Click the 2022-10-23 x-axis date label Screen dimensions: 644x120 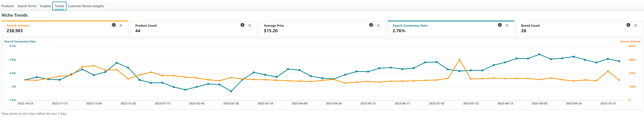click(25, 104)
